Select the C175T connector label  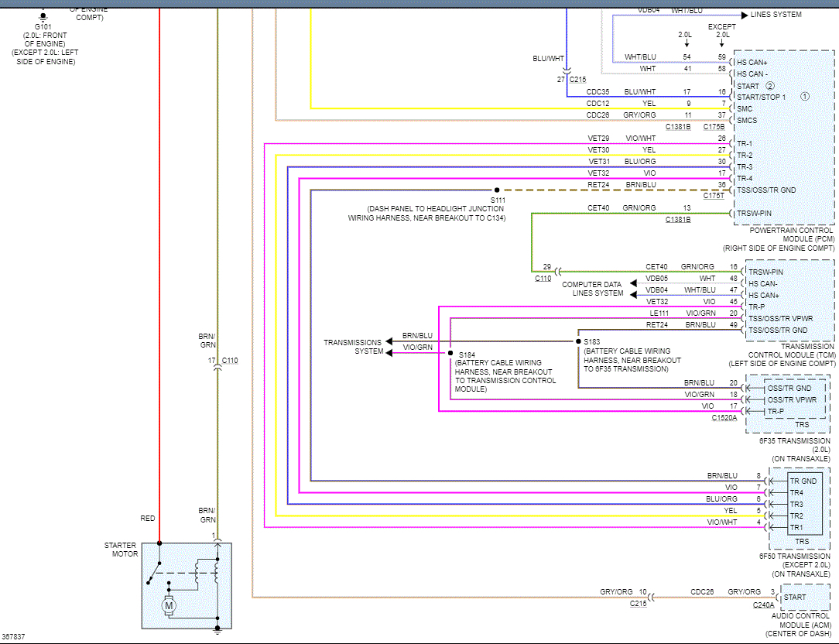click(714, 197)
